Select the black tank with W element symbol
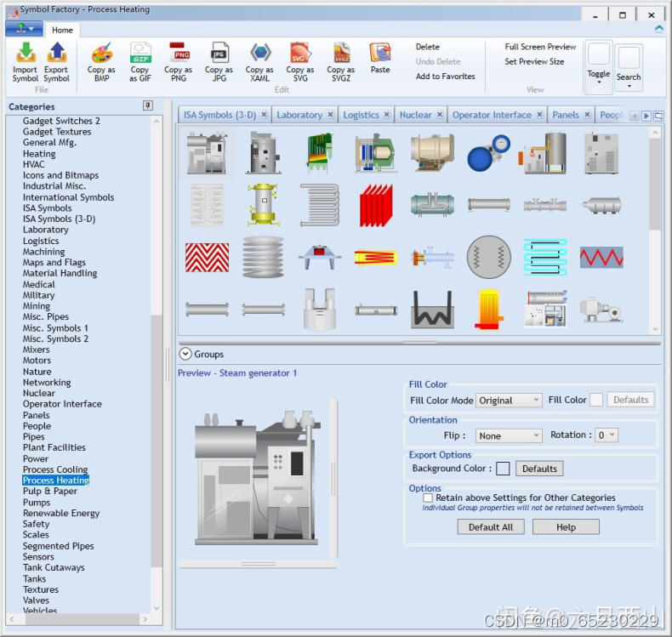The image size is (672, 637). 432,310
